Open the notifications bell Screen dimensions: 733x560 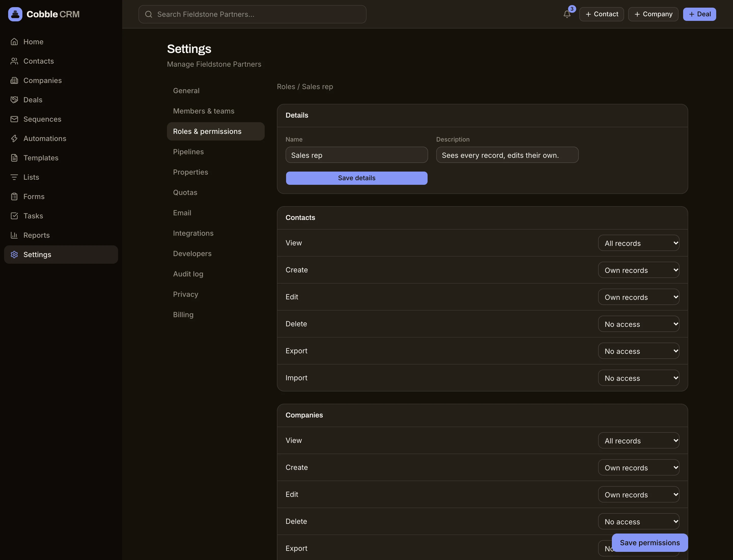[x=567, y=14]
